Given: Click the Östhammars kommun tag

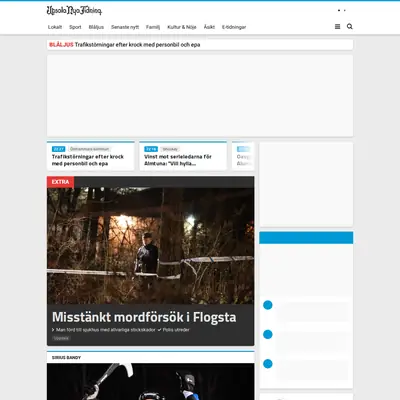Looking at the screenshot, I should point(89,149).
